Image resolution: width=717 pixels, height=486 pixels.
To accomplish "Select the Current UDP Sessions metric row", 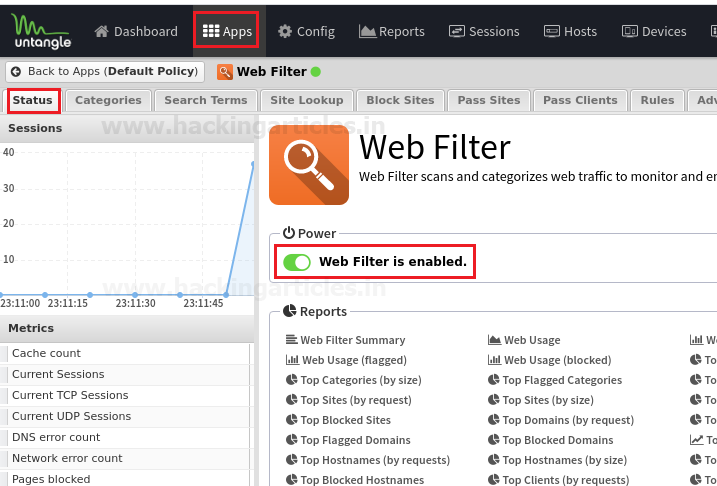I will pos(125,417).
